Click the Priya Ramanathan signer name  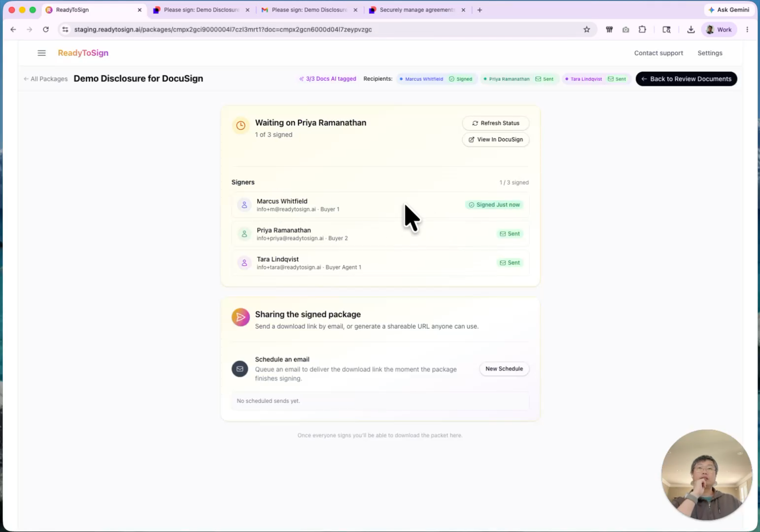click(x=284, y=231)
